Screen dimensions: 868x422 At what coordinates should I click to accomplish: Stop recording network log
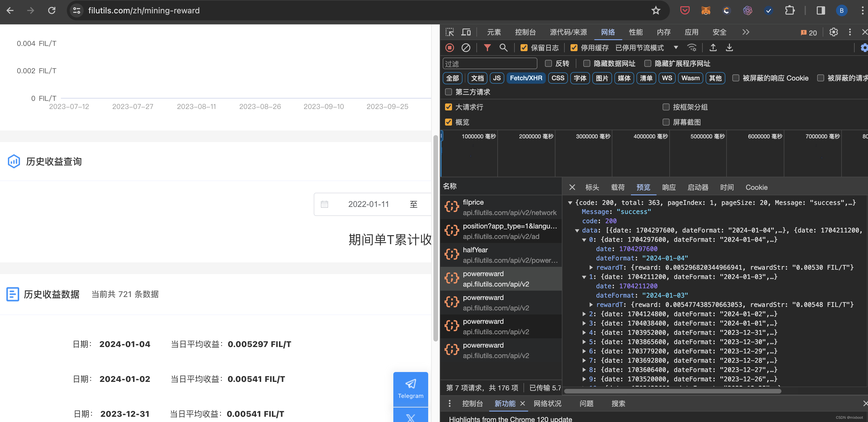449,48
